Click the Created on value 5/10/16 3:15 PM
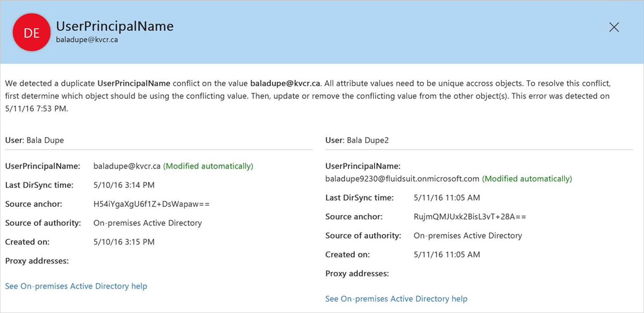 tap(124, 242)
